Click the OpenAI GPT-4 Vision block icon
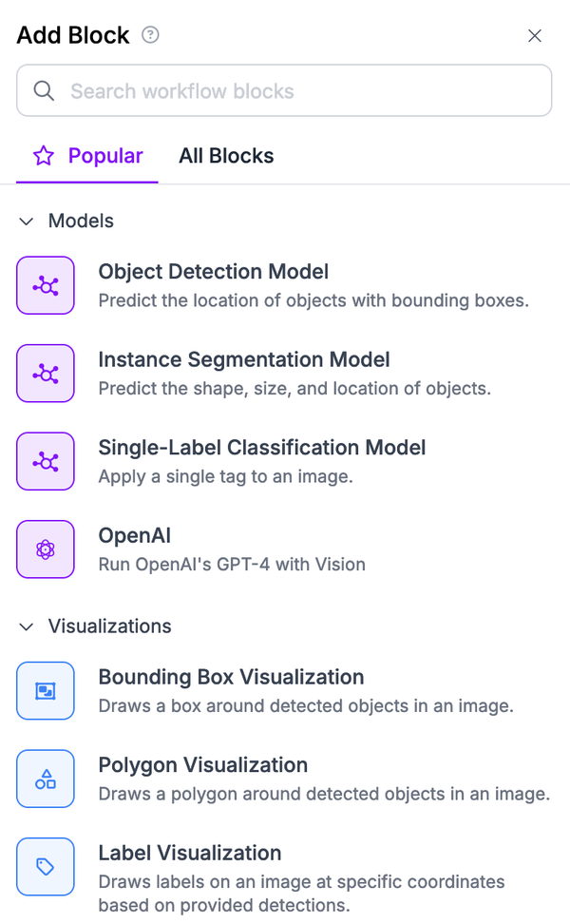This screenshot has height=924, width=570. coord(45,549)
